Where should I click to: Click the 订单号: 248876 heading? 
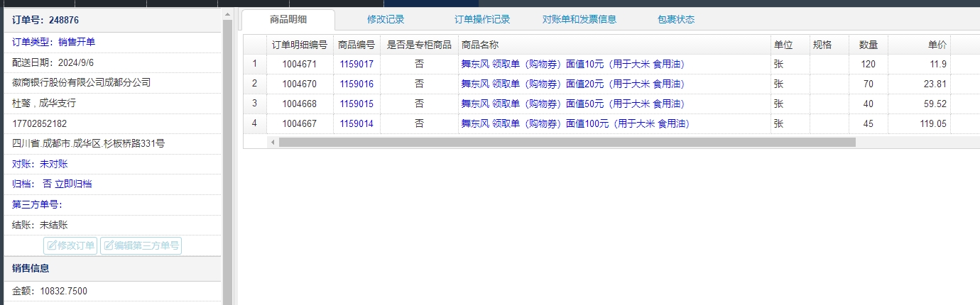click(45, 20)
